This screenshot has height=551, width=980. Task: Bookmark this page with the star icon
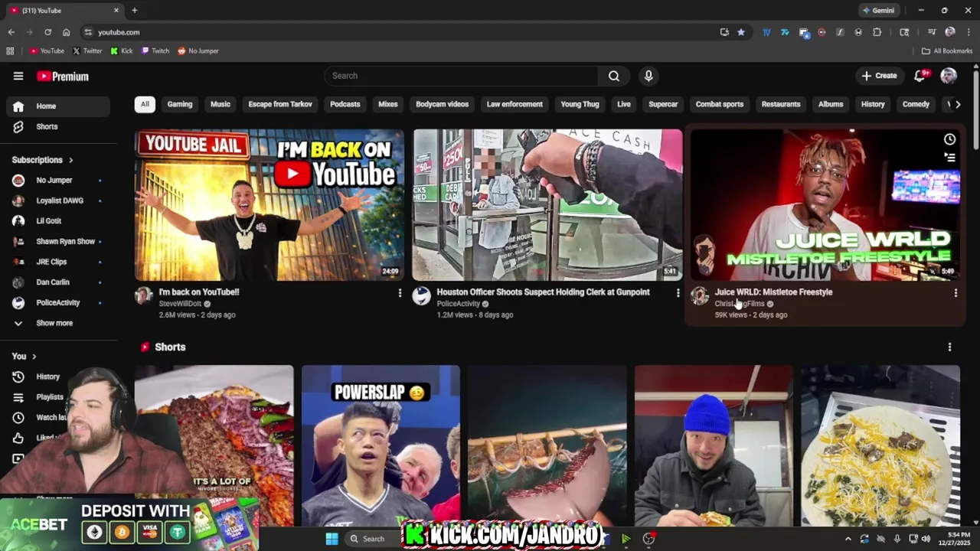[x=741, y=32]
